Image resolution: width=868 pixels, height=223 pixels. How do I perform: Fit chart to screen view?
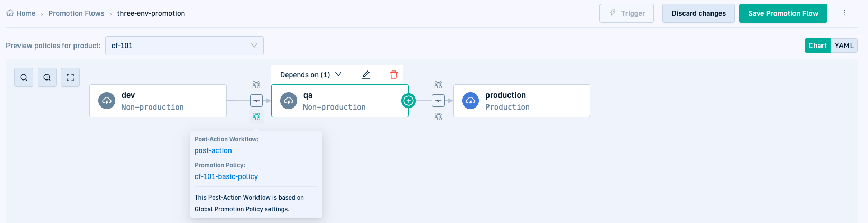[70, 77]
